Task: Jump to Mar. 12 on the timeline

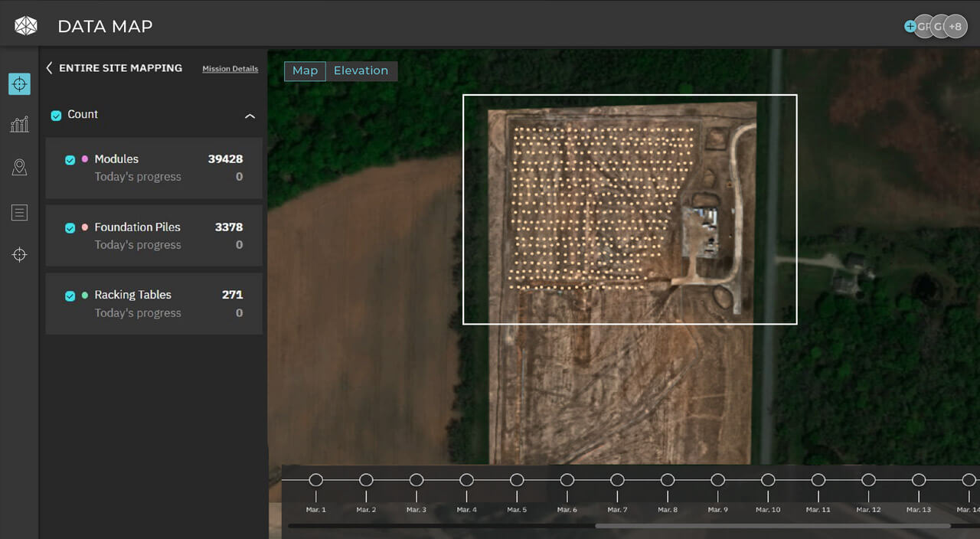Action: [868, 480]
